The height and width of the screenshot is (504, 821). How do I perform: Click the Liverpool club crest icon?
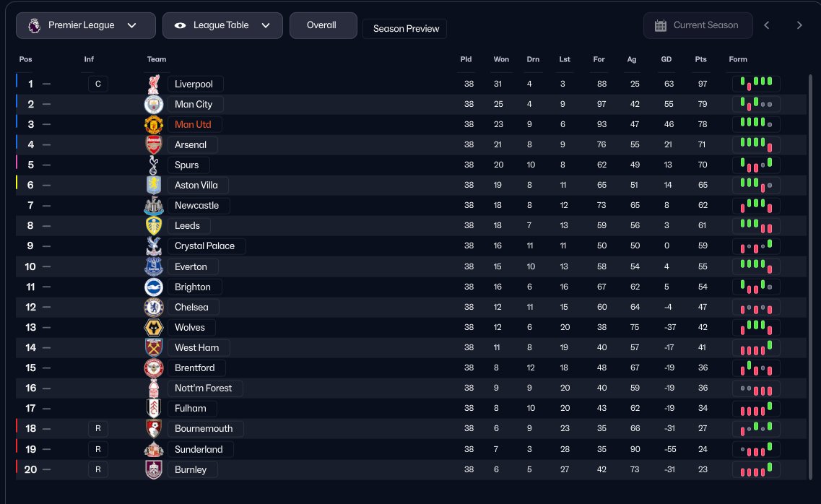point(154,84)
